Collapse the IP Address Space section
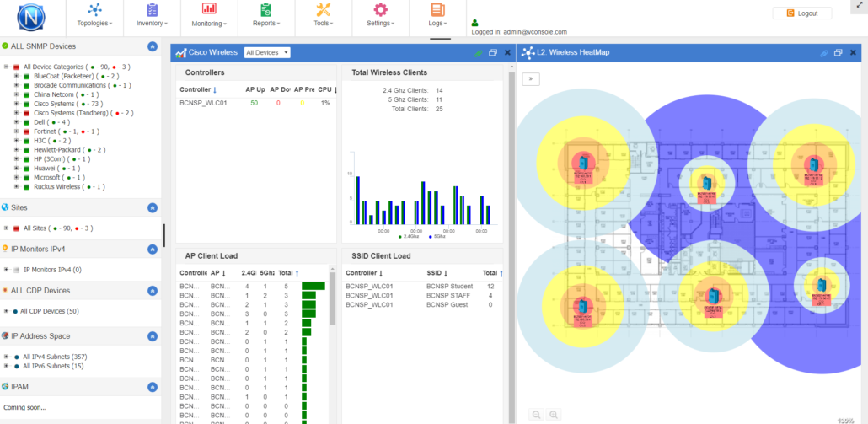This screenshot has height=424, width=868. tap(153, 336)
